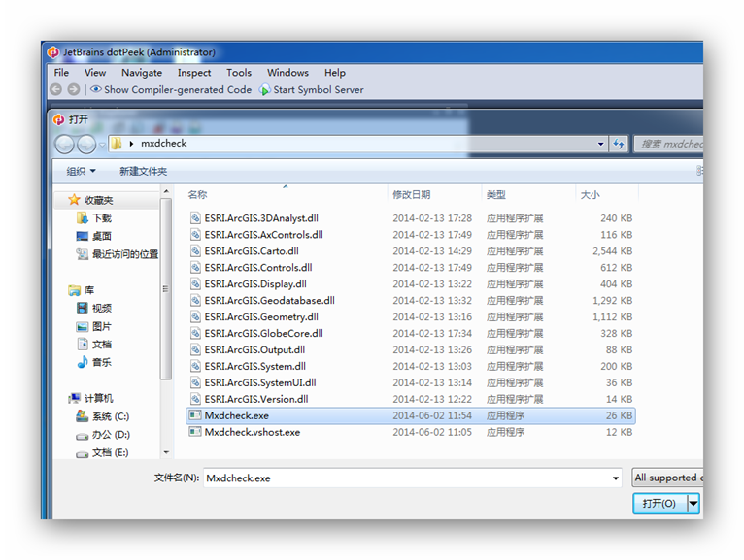This screenshot has height=560, width=744.
Task: Open the View menu
Action: [95, 73]
